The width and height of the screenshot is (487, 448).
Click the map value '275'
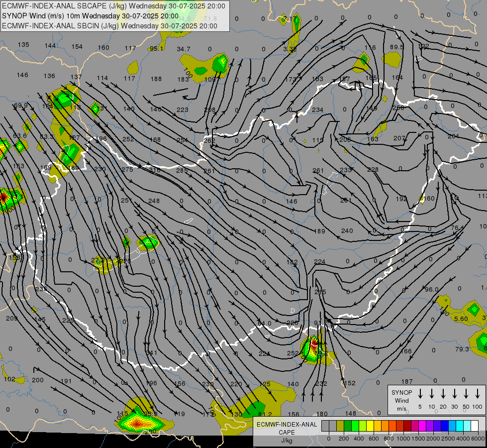point(127,169)
